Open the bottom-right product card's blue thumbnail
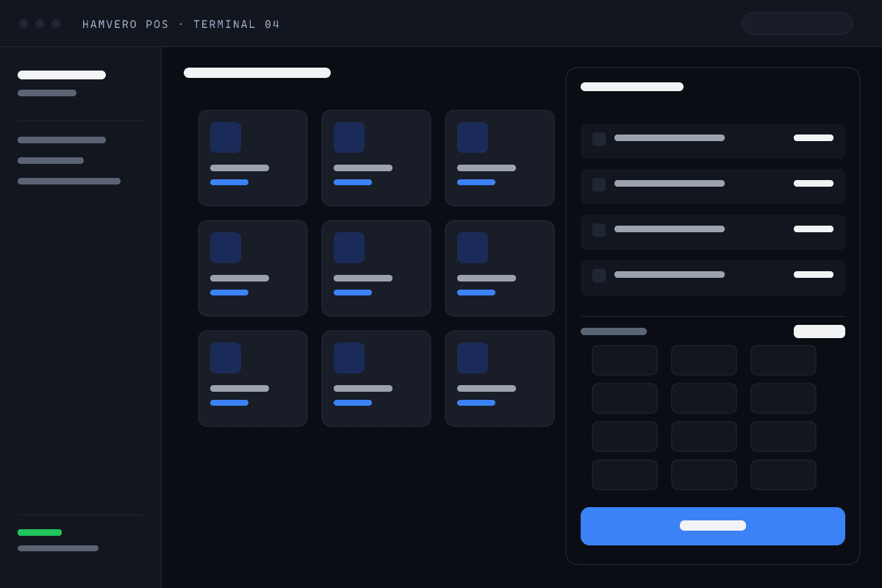Screen dimensions: 882x588 point(473,358)
